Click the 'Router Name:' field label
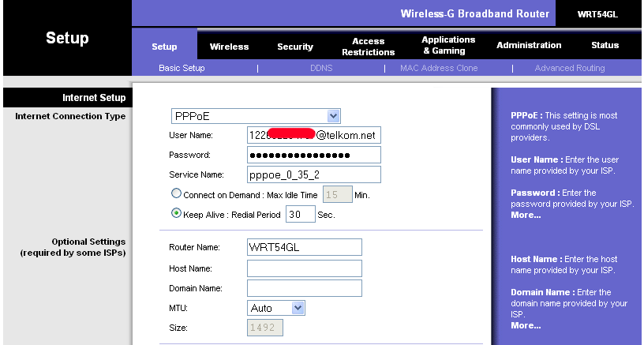Viewport: 644px width, 345px height. point(194,247)
